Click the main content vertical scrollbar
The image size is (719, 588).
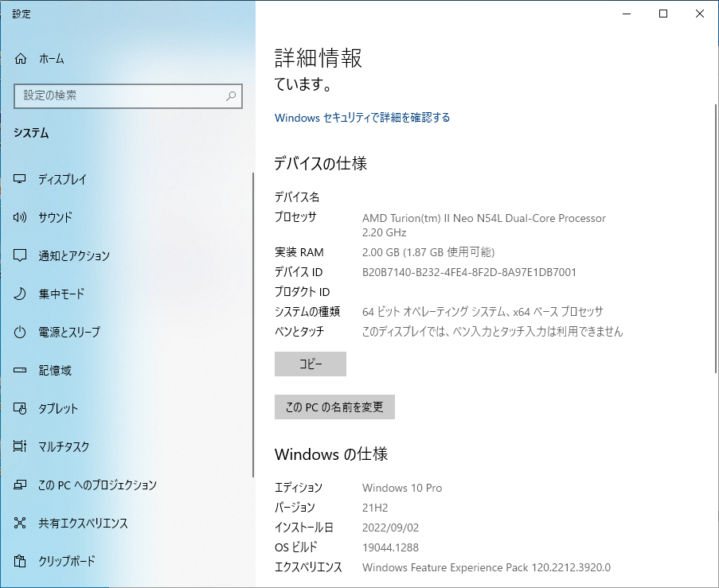pyautogui.click(x=717, y=239)
